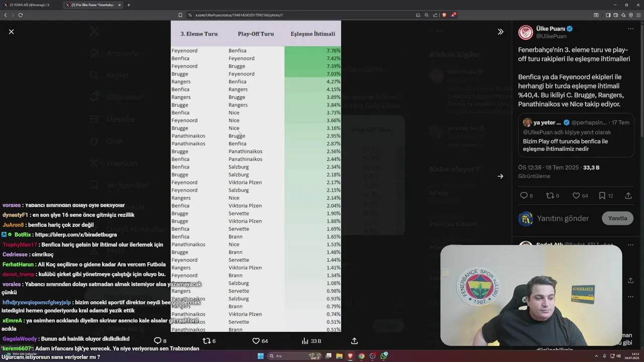
Task: Switch to FENER AĞI browser tab
Action: [30, 5]
